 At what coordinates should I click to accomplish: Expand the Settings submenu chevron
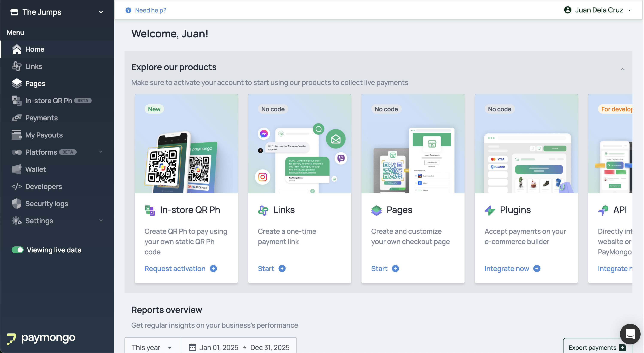tap(101, 220)
